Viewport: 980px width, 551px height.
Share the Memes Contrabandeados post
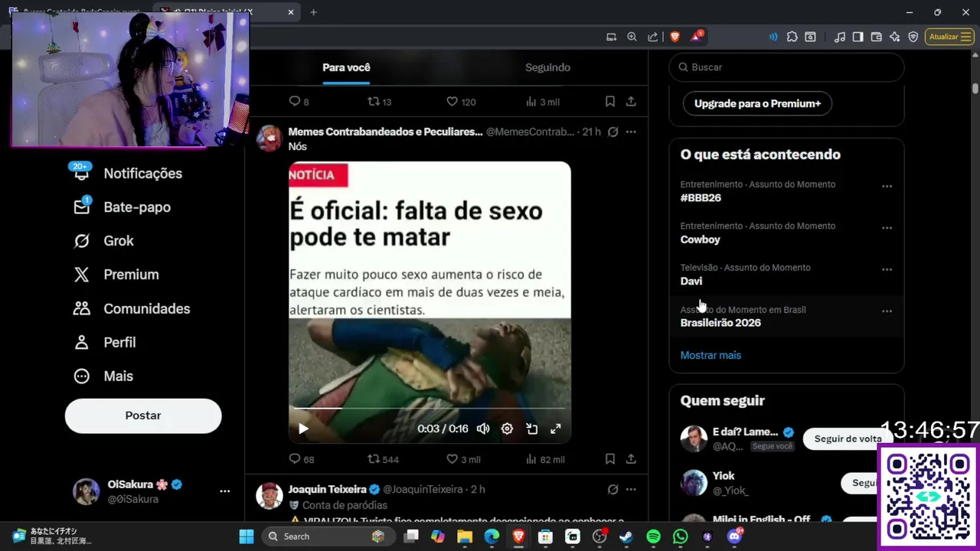(631, 459)
